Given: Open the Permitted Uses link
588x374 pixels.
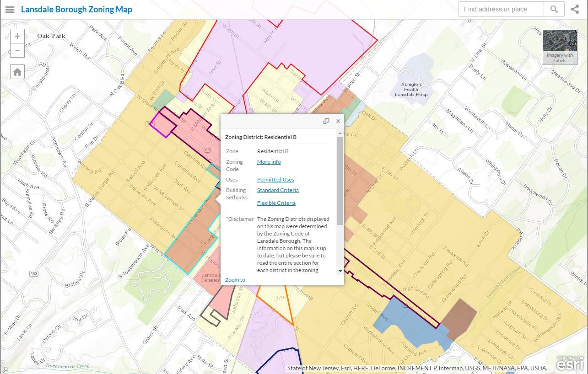Looking at the screenshot, I should [x=275, y=179].
